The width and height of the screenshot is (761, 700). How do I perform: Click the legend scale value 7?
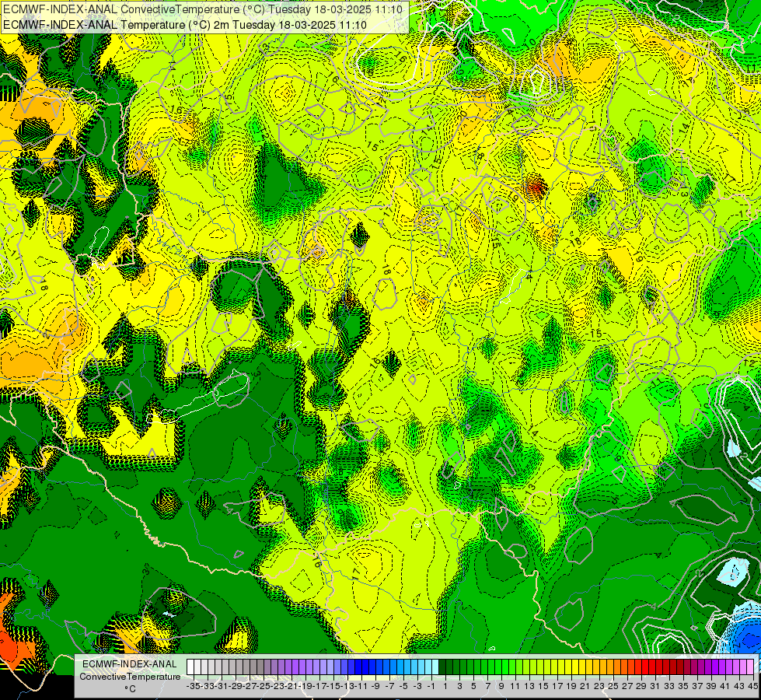pyautogui.click(x=487, y=687)
